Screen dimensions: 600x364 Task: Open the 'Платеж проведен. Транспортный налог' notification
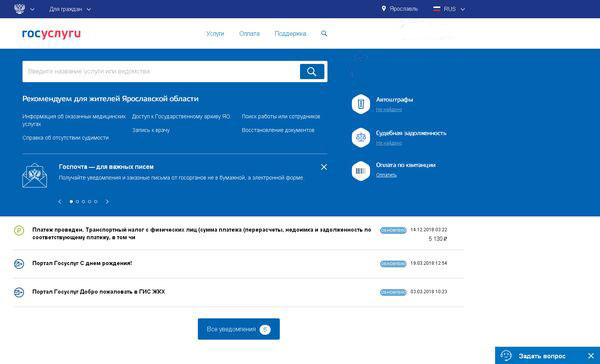pos(202,233)
